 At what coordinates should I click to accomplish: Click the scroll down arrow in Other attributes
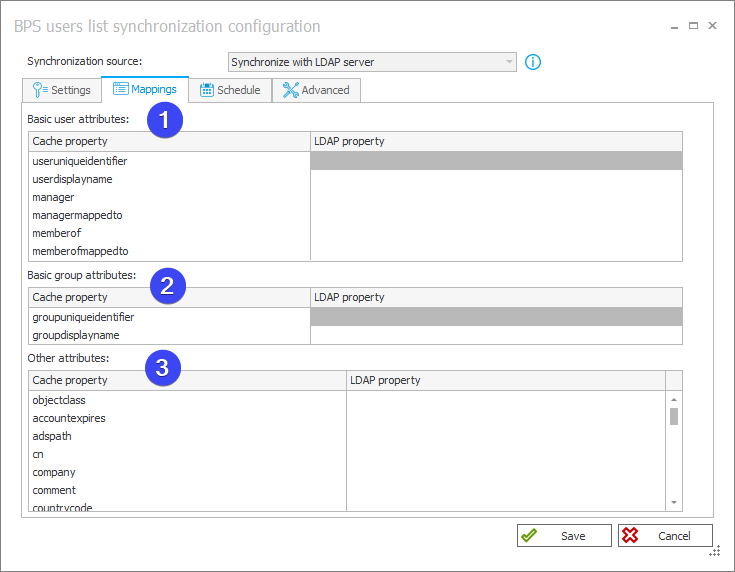click(674, 503)
